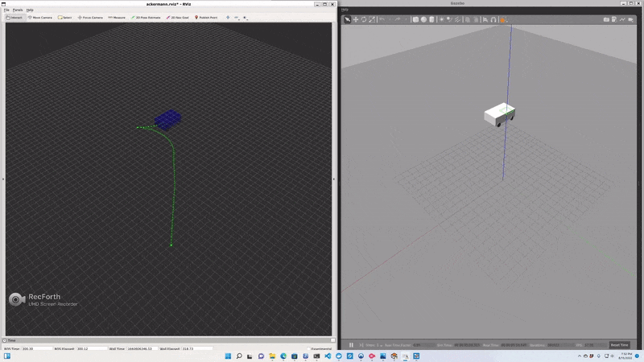
Task: Insert a cylinder shape in Gazebo
Action: point(431,19)
